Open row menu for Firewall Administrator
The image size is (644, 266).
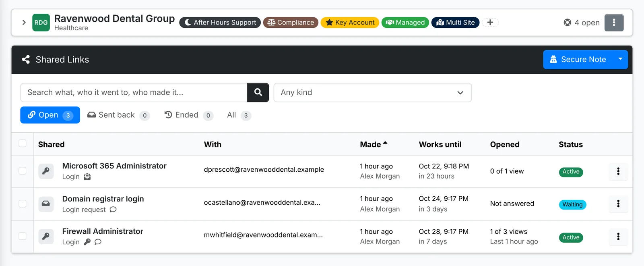[618, 236]
